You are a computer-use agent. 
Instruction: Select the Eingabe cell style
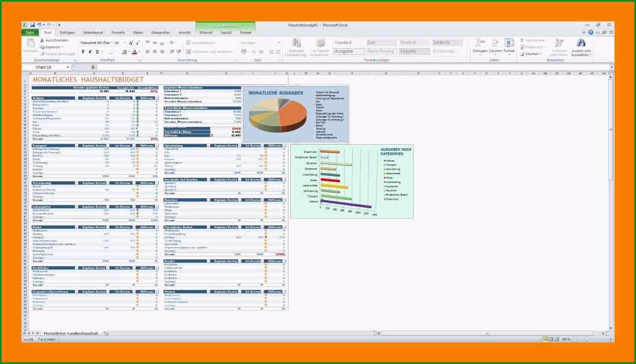click(x=414, y=51)
